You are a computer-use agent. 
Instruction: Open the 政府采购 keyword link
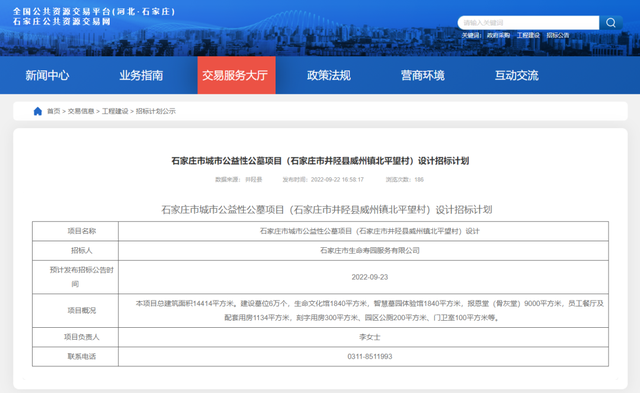(498, 36)
